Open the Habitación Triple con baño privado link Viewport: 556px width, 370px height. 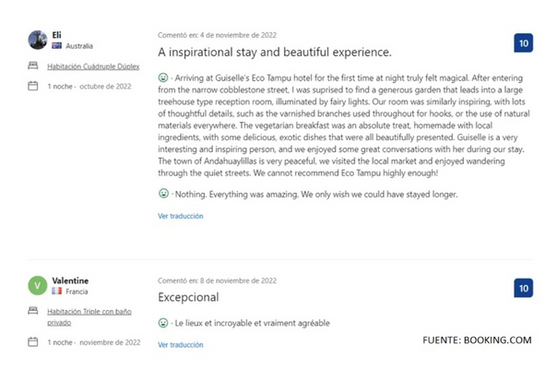(x=89, y=317)
